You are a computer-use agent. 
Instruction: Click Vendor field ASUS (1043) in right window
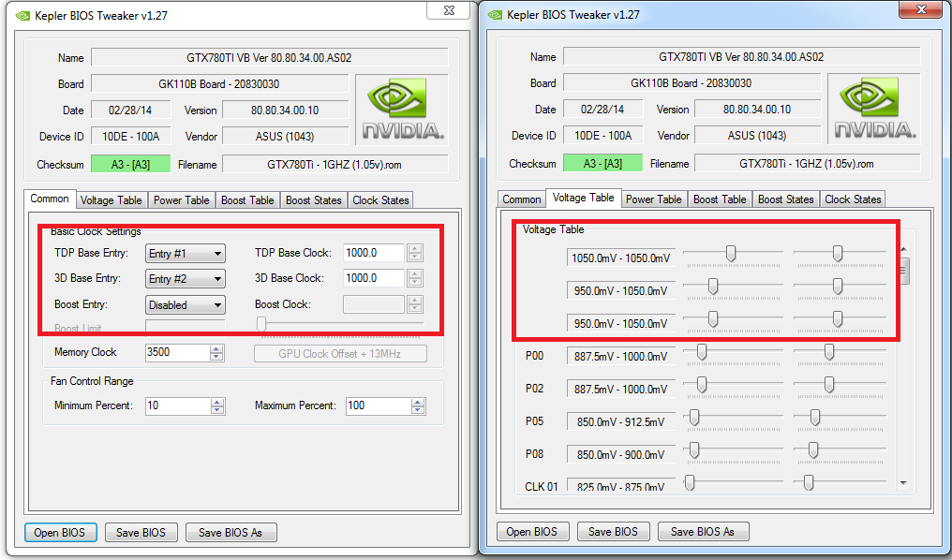(757, 135)
